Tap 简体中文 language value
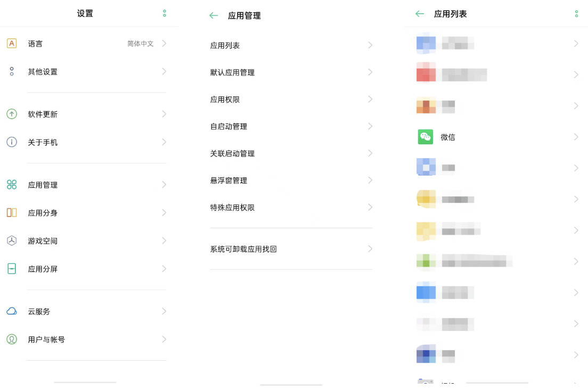 coord(140,44)
